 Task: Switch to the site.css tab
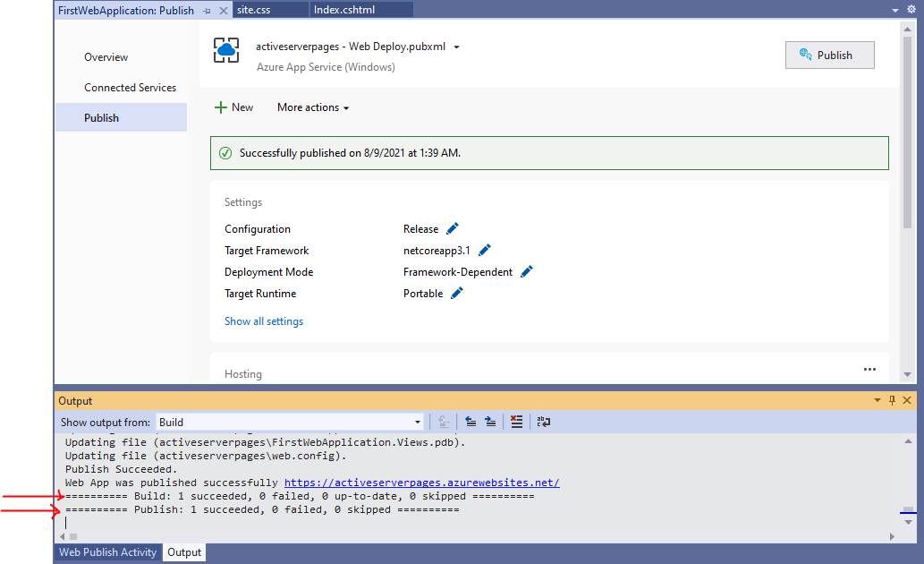pos(270,10)
